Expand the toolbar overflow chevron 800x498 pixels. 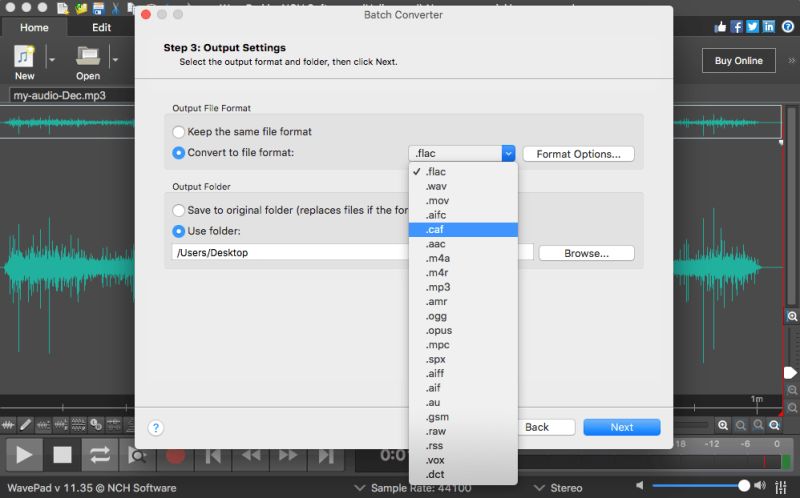pos(791,61)
